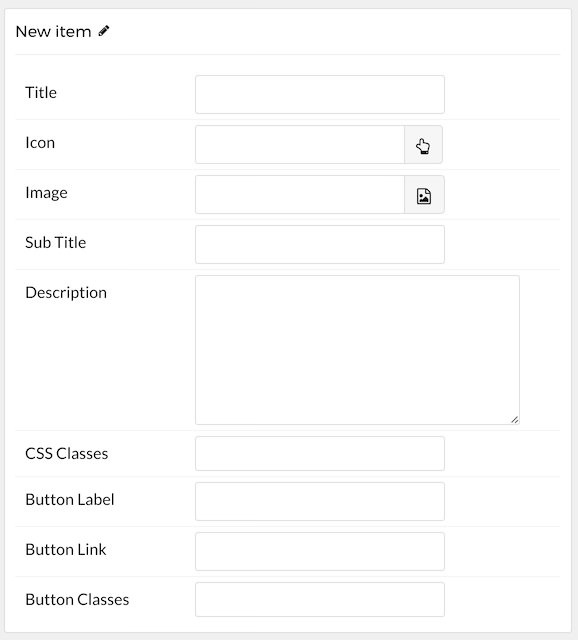Click into the Icon text field
This screenshot has width=578, height=640.
300,144
